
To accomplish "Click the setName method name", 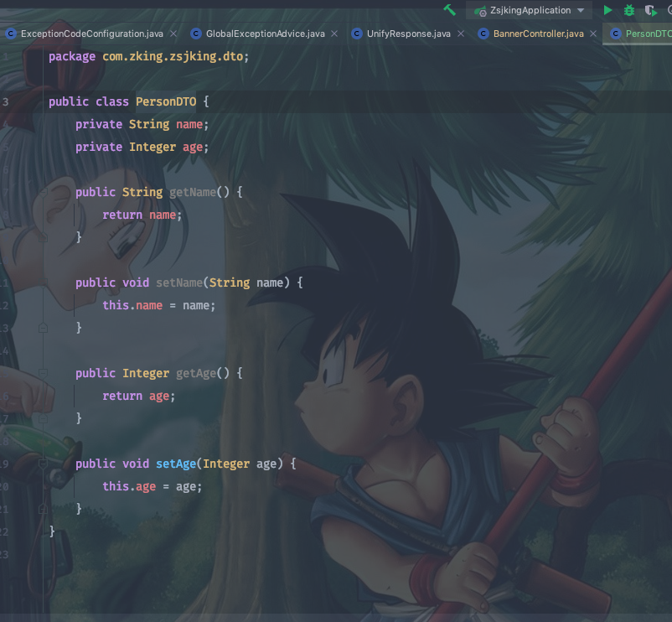I will coord(179,282).
